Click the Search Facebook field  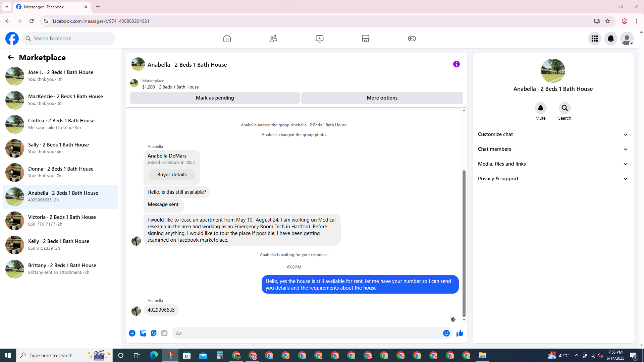coord(68,39)
